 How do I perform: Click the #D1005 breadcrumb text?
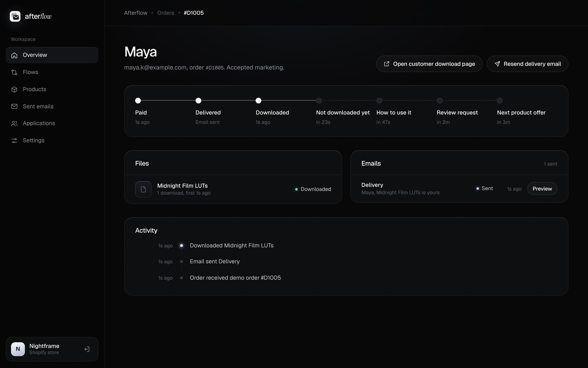coord(194,13)
